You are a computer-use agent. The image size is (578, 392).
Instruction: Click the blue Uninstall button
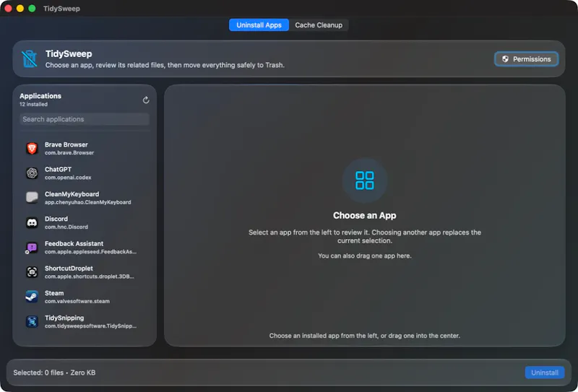tap(545, 373)
